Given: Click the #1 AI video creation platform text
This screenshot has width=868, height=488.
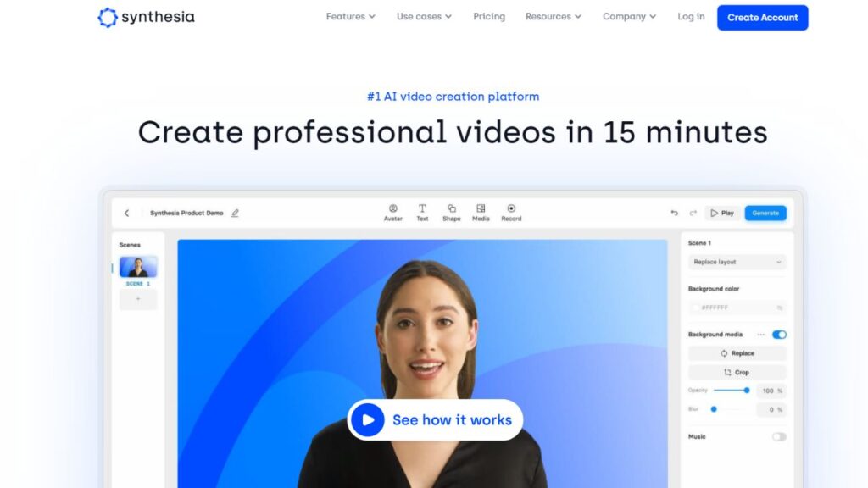Looking at the screenshot, I should 453,97.
